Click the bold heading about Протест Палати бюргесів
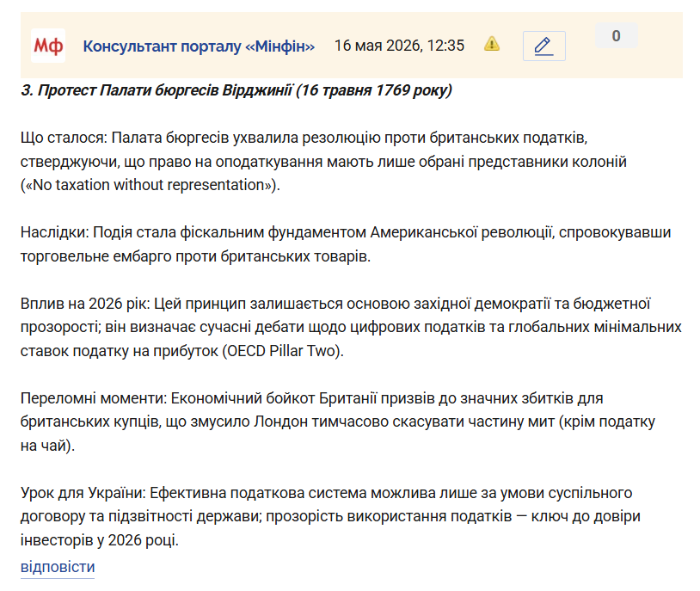Viewport: 700px width, 591px height. click(x=236, y=90)
